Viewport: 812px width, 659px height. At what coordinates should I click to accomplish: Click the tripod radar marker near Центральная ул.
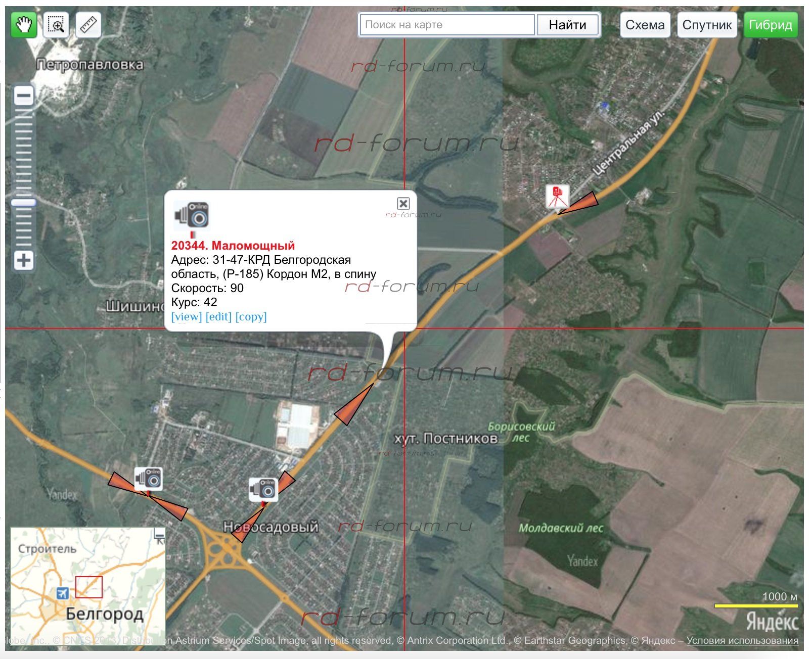tap(557, 197)
